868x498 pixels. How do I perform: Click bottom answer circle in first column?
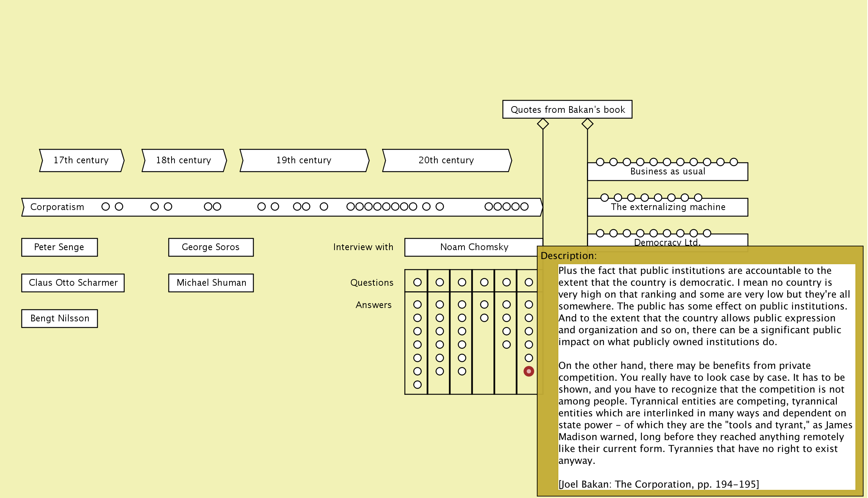click(417, 384)
